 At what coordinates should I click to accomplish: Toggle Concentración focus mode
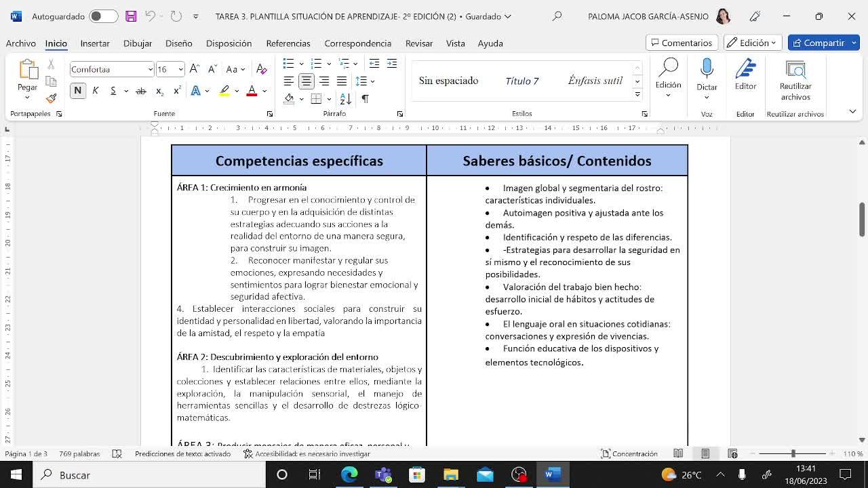point(629,454)
